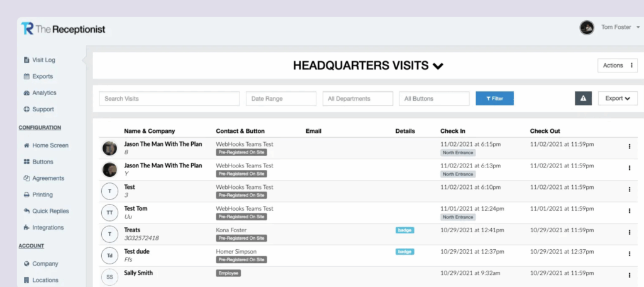Click check-out time 10/29/2021 at 12:37pm
This screenshot has height=287, width=644.
[x=562, y=251]
